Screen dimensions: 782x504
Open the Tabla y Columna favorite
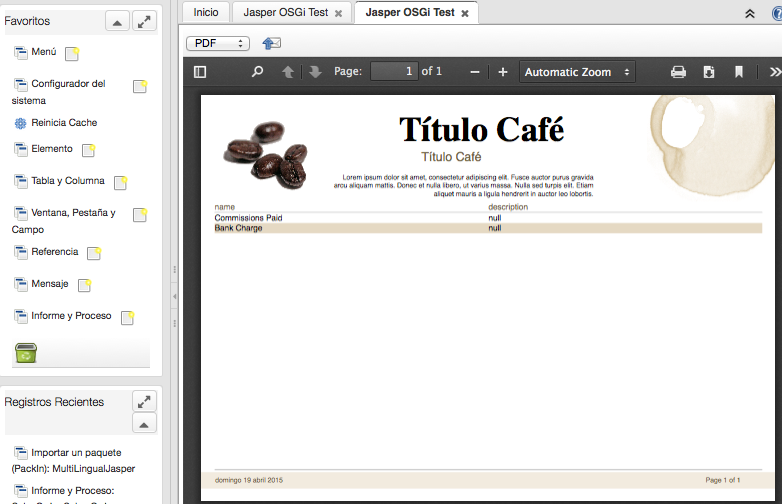pos(67,181)
